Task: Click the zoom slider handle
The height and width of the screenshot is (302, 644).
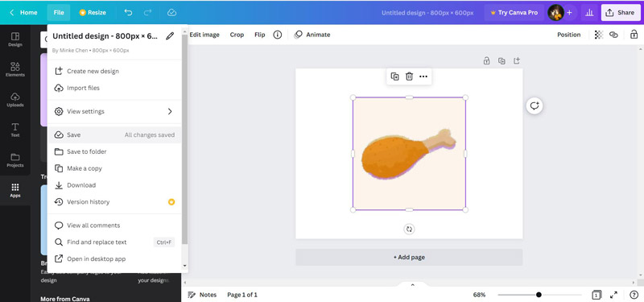Action: 539,295
